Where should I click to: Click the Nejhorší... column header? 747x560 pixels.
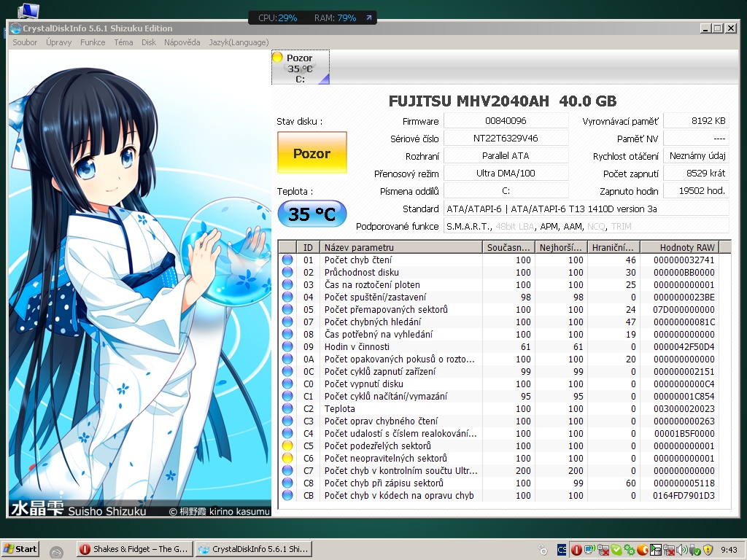point(561,247)
